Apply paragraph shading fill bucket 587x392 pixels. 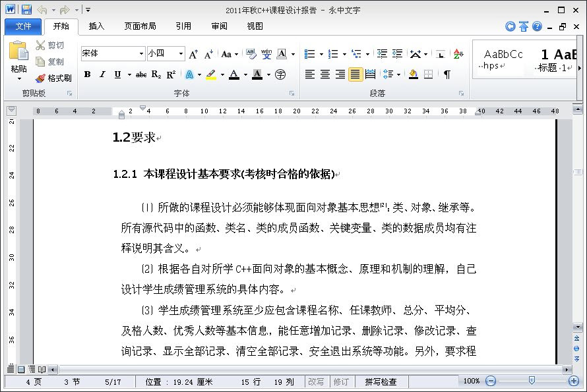pyautogui.click(x=414, y=74)
